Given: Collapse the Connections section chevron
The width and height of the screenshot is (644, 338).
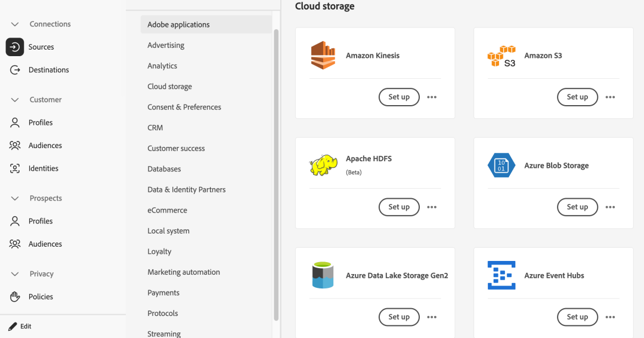Looking at the screenshot, I should click(x=15, y=24).
